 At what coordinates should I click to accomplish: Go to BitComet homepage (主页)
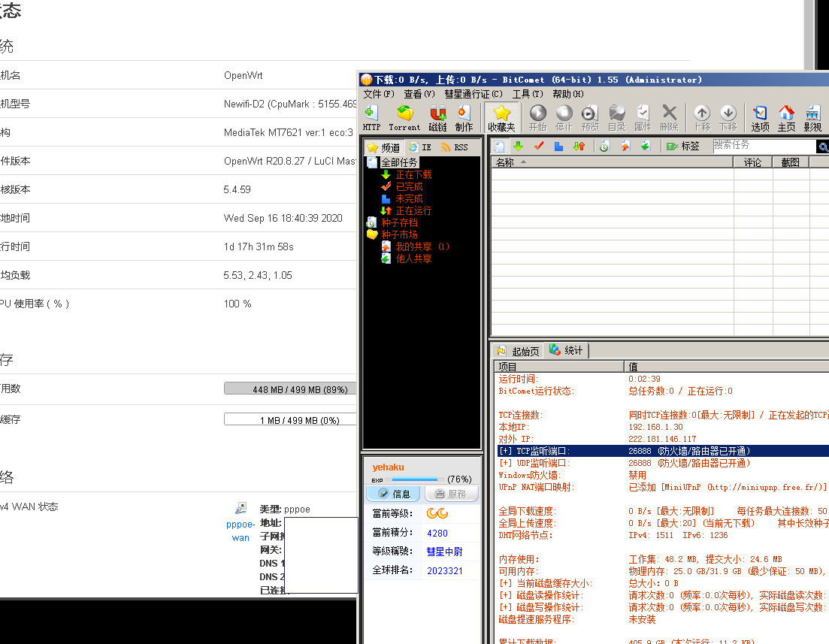pyautogui.click(x=786, y=117)
